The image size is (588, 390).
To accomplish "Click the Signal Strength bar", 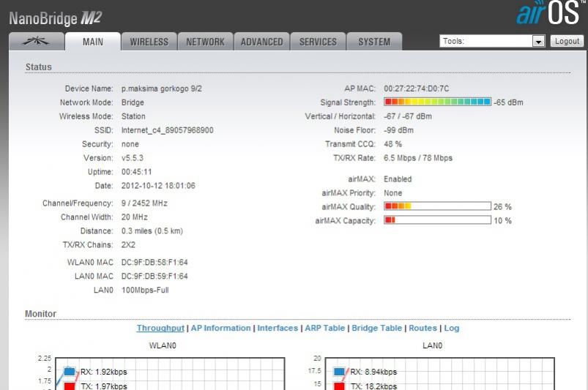I will click(x=437, y=102).
